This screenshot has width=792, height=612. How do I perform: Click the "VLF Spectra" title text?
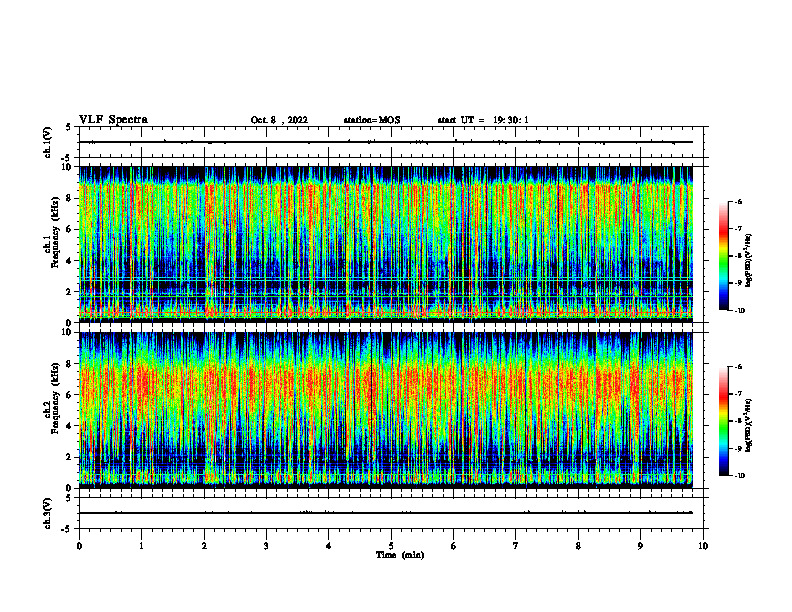pyautogui.click(x=113, y=120)
